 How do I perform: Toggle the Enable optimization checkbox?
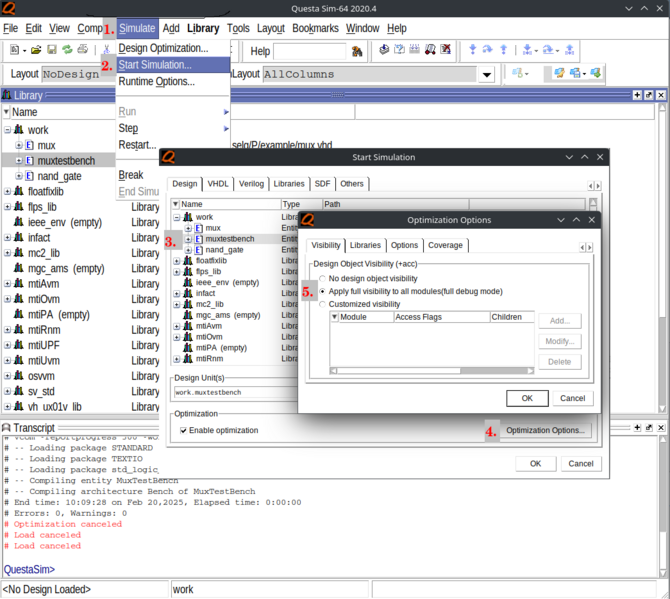(x=183, y=430)
